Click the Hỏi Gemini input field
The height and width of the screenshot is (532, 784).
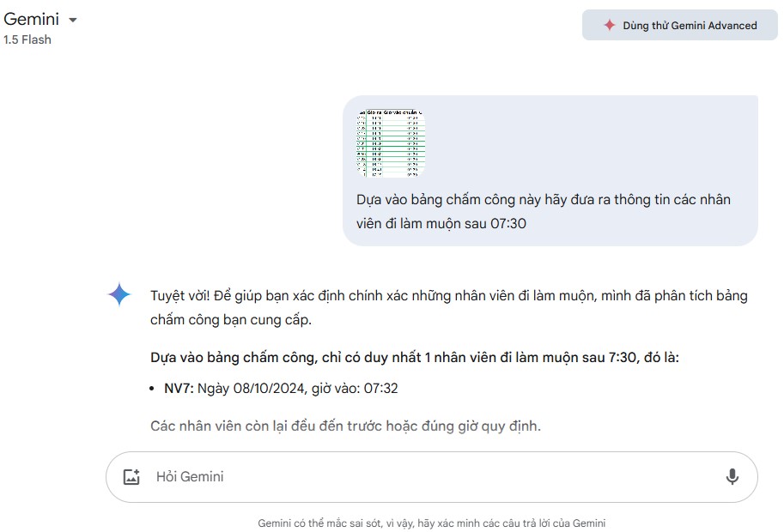point(386,476)
